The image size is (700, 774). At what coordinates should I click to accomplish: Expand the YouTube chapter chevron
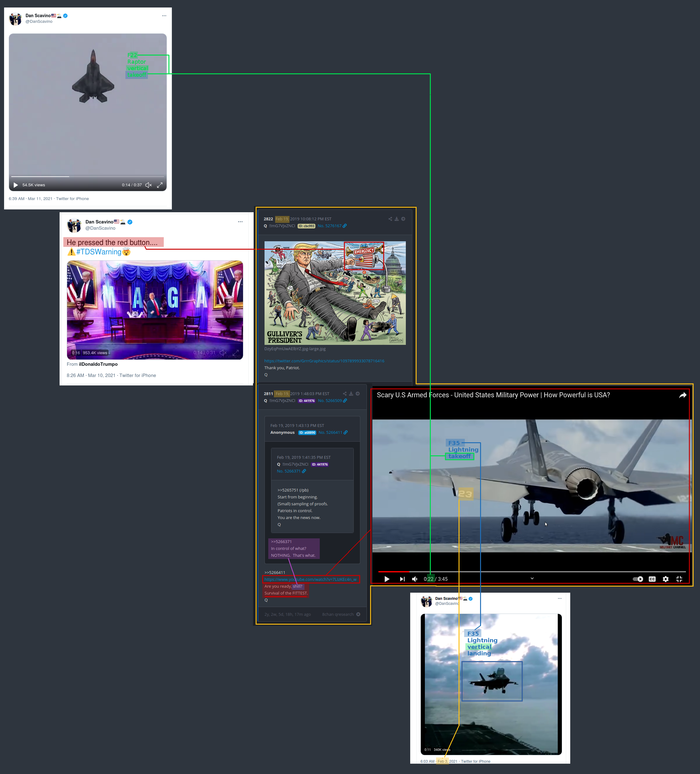pyautogui.click(x=532, y=578)
